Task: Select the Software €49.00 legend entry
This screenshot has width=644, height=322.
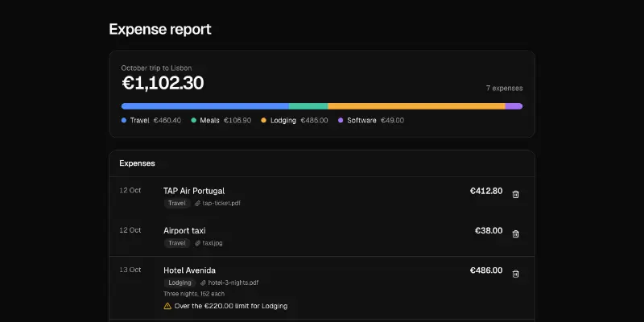Action: tap(371, 120)
